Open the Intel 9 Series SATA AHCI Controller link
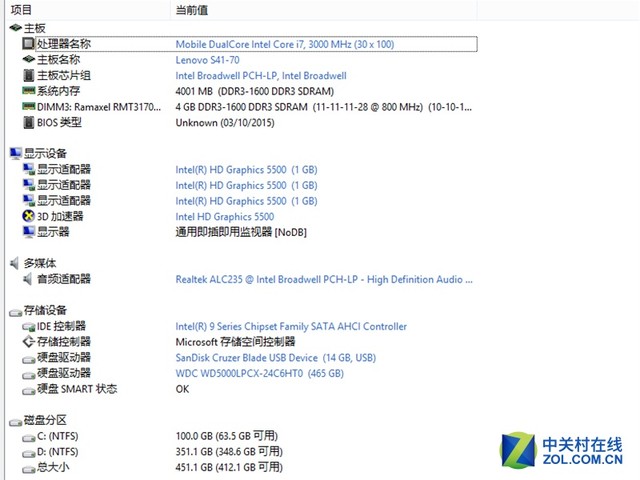This screenshot has height=480, width=640. pos(291,326)
